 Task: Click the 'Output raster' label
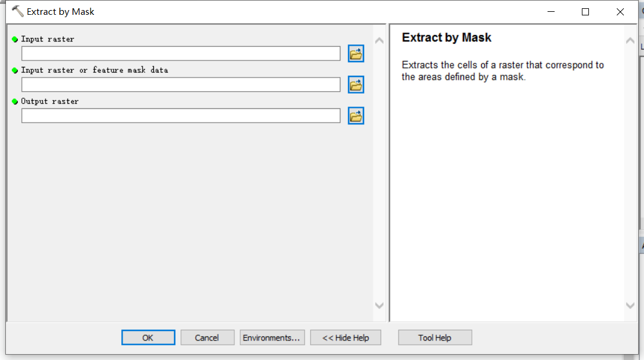click(50, 101)
